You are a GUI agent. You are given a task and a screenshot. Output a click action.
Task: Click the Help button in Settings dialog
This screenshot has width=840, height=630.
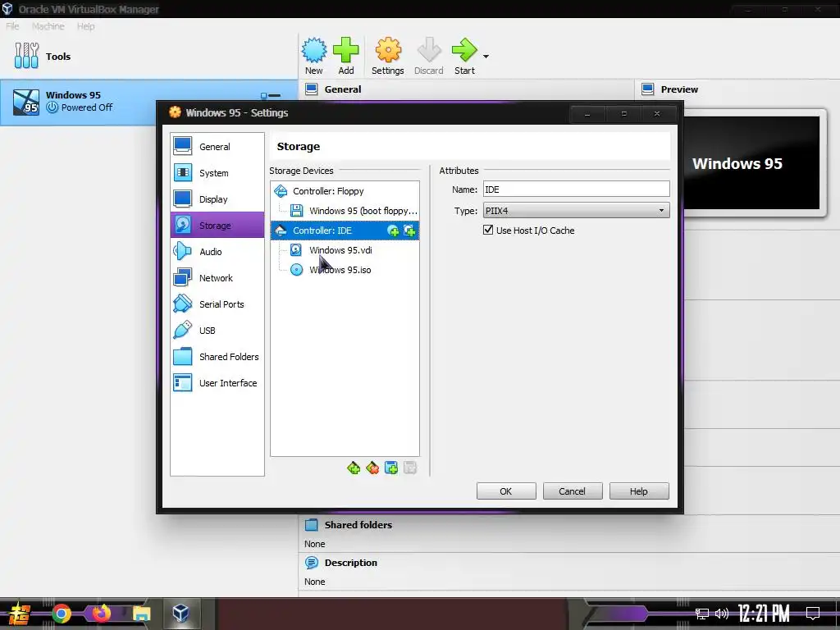pyautogui.click(x=638, y=491)
